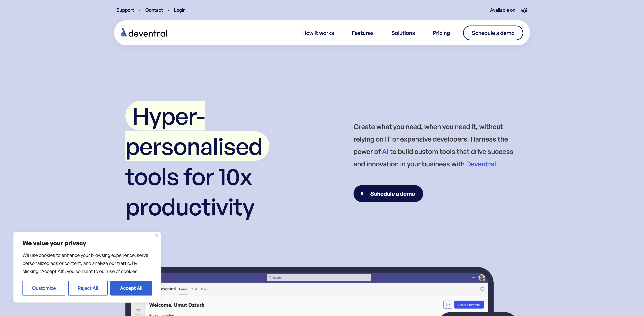Open the Pricing menu item

[441, 33]
